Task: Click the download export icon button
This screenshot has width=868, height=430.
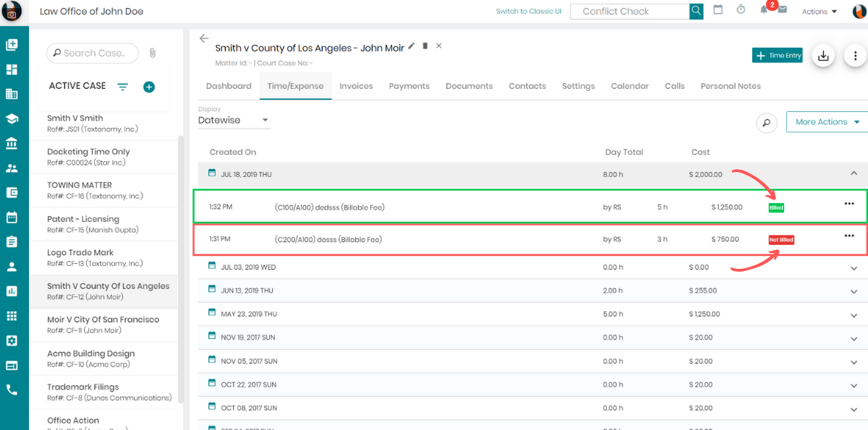Action: pyautogui.click(x=822, y=56)
